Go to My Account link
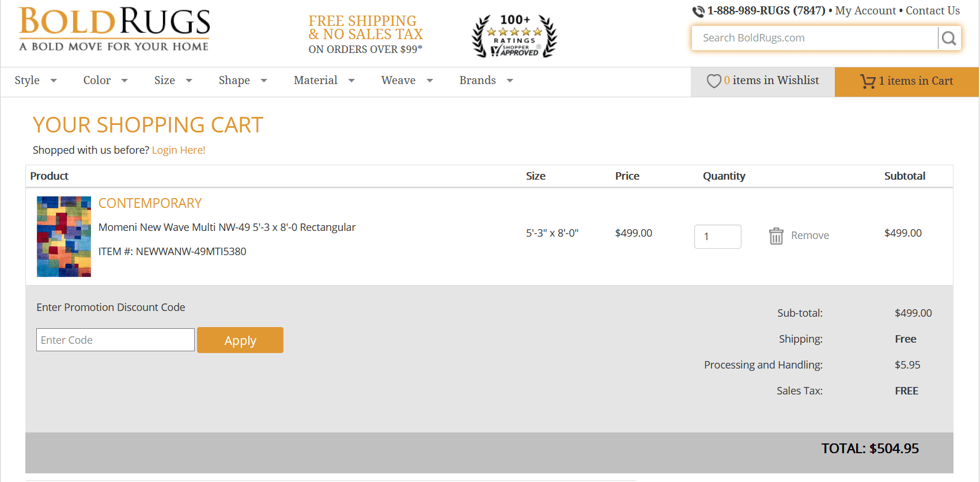 click(865, 11)
